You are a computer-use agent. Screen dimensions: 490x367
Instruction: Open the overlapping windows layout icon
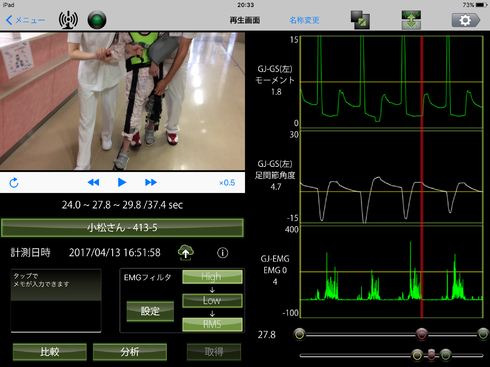(x=360, y=20)
